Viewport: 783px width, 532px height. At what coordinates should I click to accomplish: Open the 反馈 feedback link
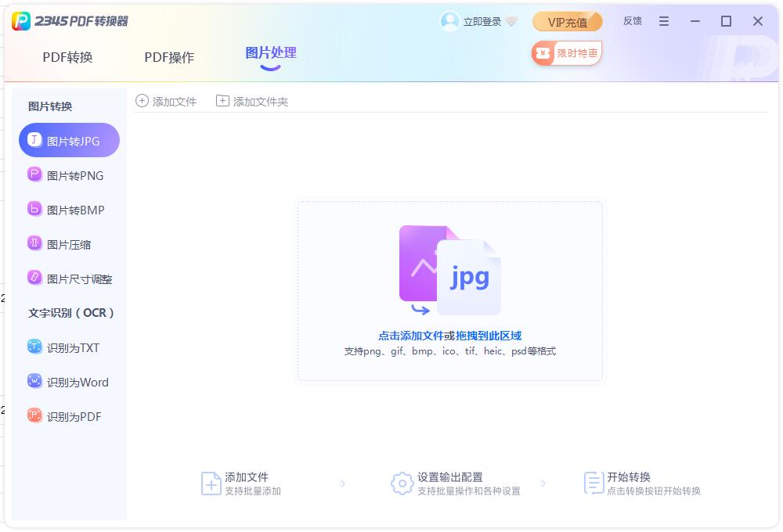pyautogui.click(x=633, y=21)
